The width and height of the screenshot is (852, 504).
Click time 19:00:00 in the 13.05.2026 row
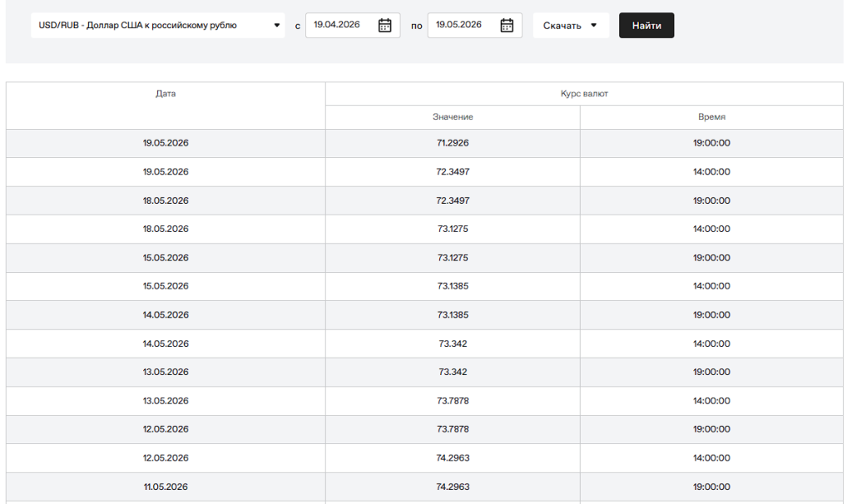coord(711,372)
